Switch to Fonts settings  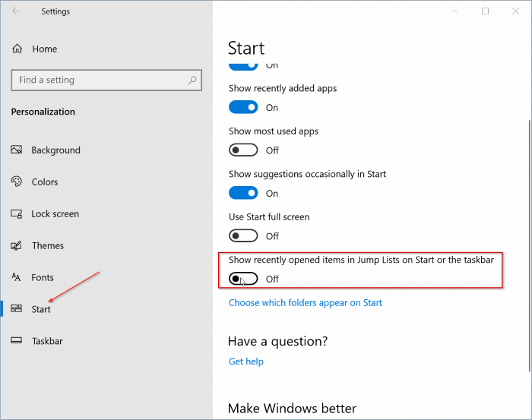[43, 278]
